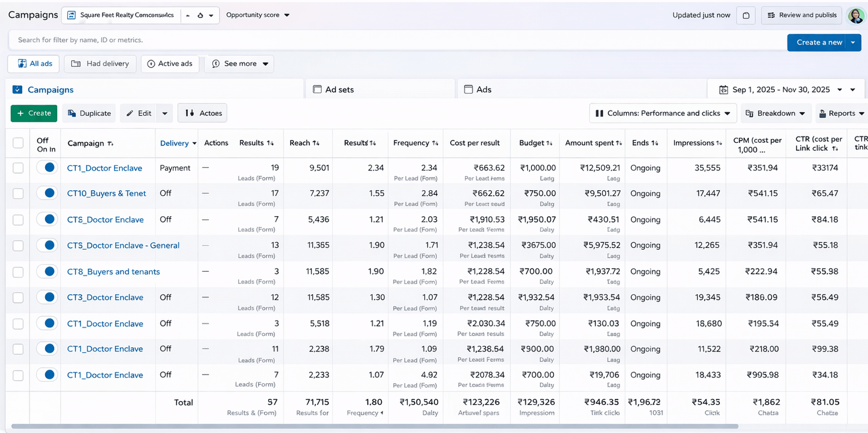
Task: Click the calendar icon in date range
Action: [723, 90]
